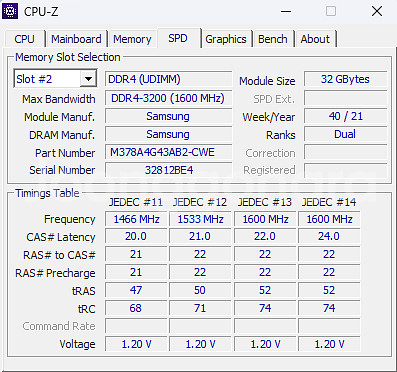Click the Week/Year 40 / 21 value
Viewport: 397px width, 372px height.
tap(345, 116)
